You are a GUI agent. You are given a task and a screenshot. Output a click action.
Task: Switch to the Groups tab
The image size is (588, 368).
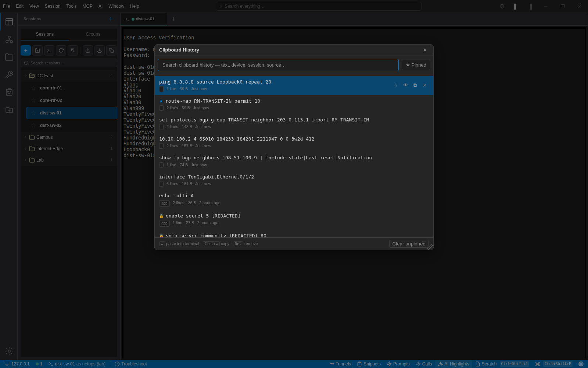pyautogui.click(x=93, y=34)
